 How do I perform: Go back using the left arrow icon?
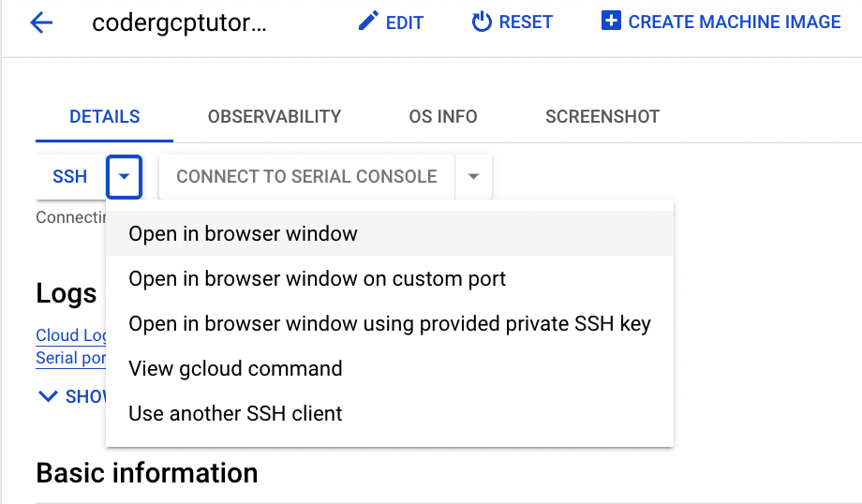(x=41, y=22)
